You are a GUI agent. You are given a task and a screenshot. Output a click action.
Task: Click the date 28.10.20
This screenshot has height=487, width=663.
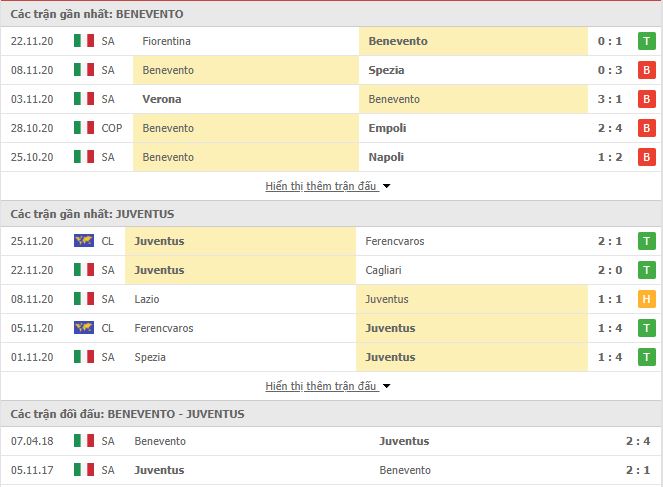pyautogui.click(x=32, y=128)
